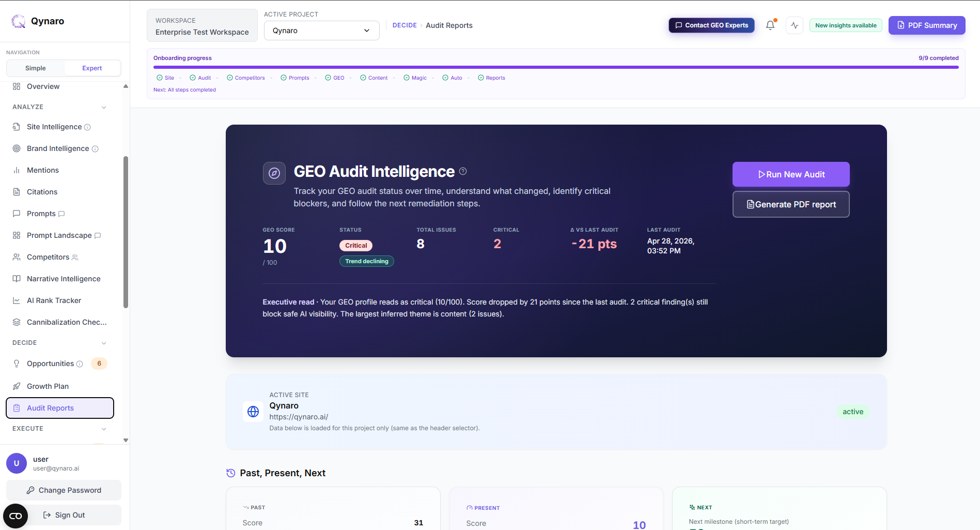Click the chat bubble icon beside Prompts
This screenshot has height=530, width=980.
tap(61, 214)
